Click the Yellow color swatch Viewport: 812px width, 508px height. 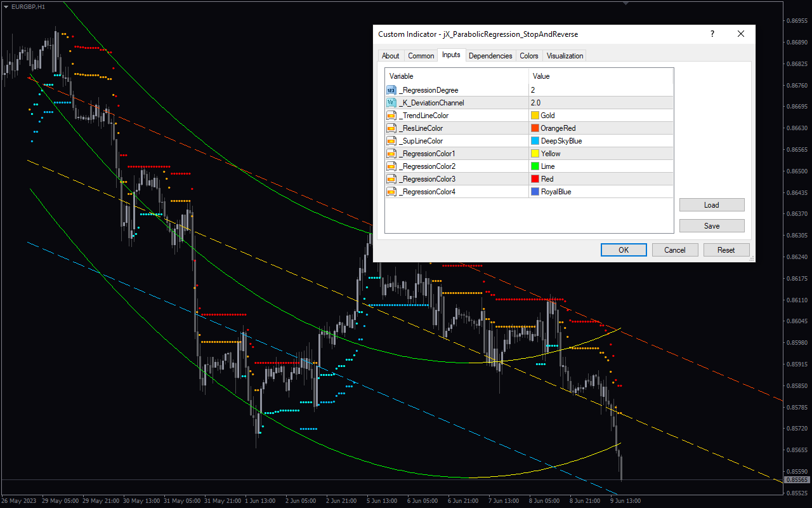pyautogui.click(x=535, y=154)
